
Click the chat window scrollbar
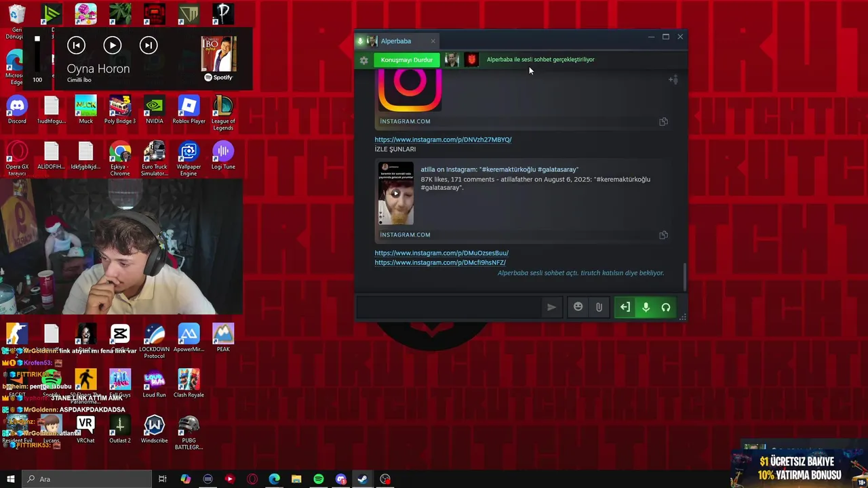pyautogui.click(x=684, y=277)
